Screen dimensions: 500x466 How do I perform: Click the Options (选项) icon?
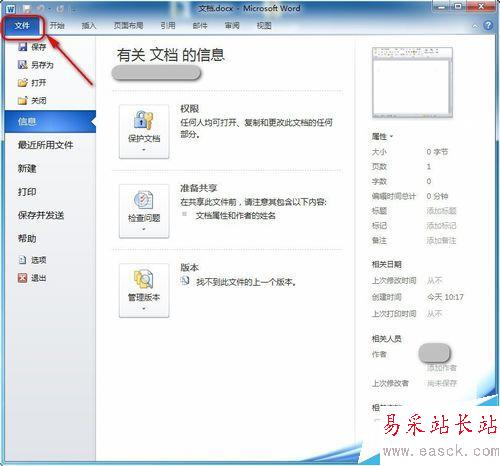22,260
